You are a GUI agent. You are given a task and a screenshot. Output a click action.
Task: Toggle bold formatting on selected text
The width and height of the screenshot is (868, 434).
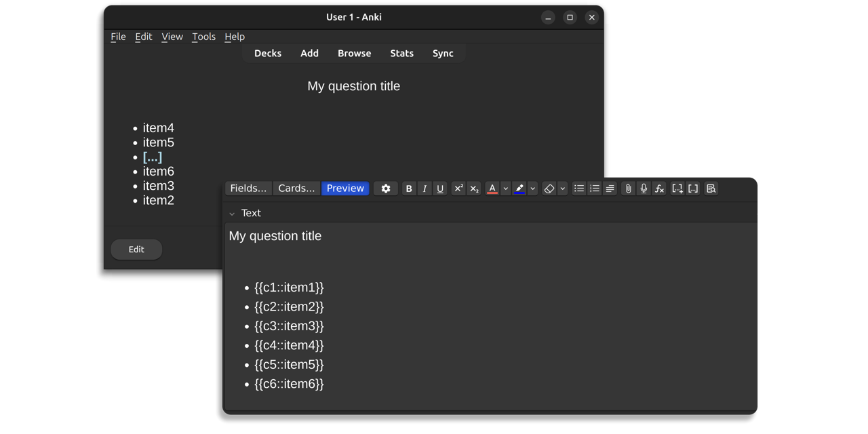[x=409, y=189]
